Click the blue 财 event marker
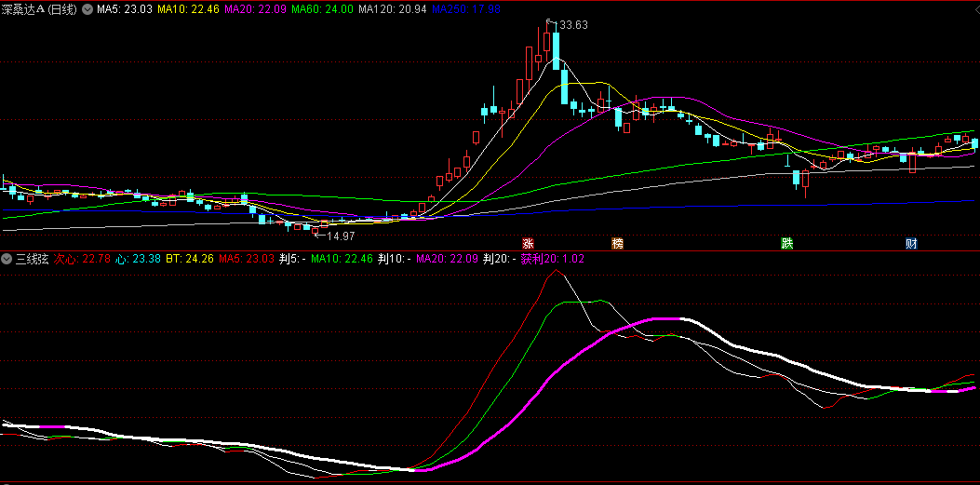The width and height of the screenshot is (980, 485). click(x=911, y=243)
